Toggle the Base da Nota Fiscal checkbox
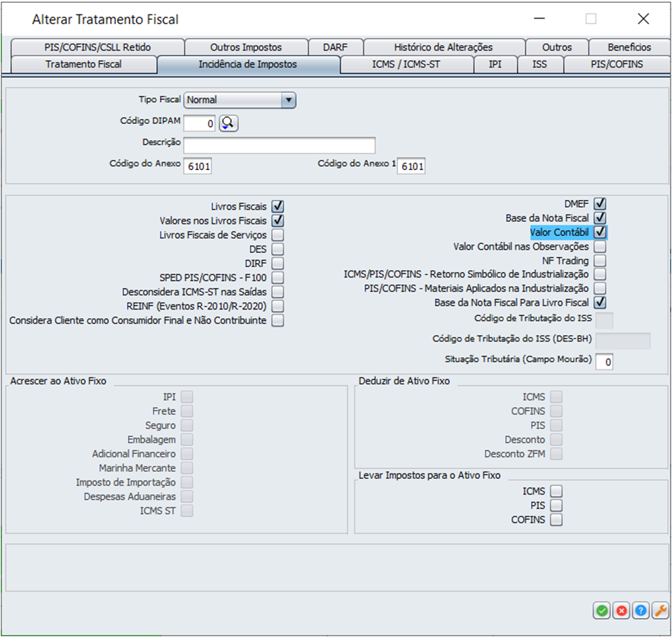The image size is (672, 637). pos(600,218)
